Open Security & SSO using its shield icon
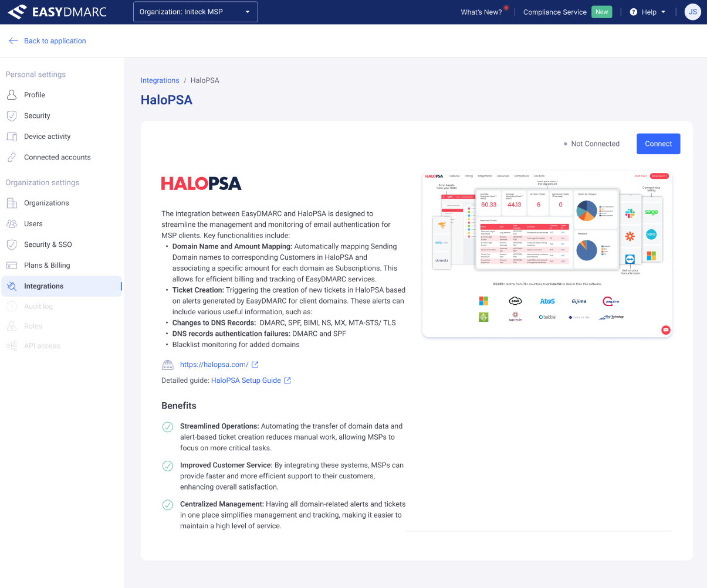Screen dimensions: 707x588 coord(12,244)
